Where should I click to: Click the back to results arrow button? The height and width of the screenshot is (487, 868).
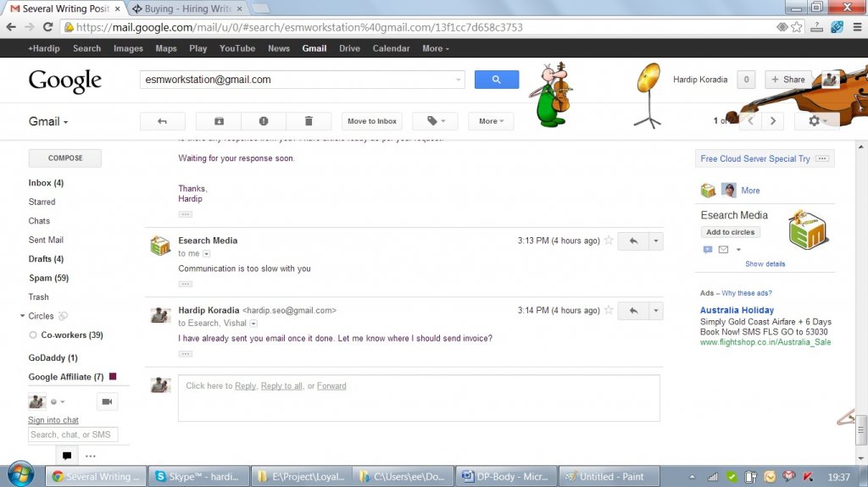(x=162, y=121)
